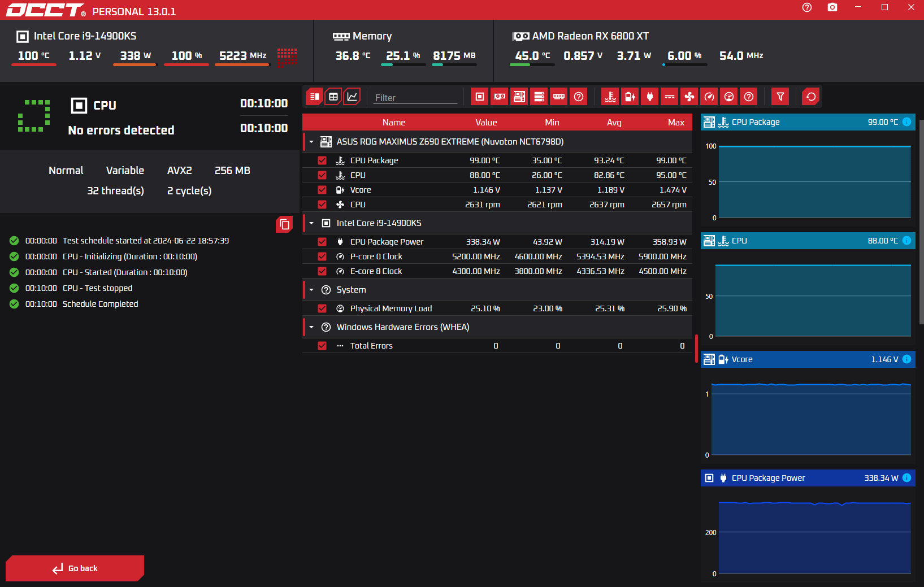Screen dimensions: 924x587
Task: Click the power plug sensor filter
Action: (650, 97)
